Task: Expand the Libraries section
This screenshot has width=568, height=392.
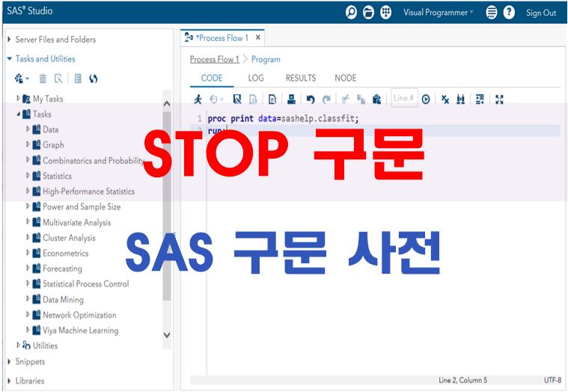Action: (10, 381)
